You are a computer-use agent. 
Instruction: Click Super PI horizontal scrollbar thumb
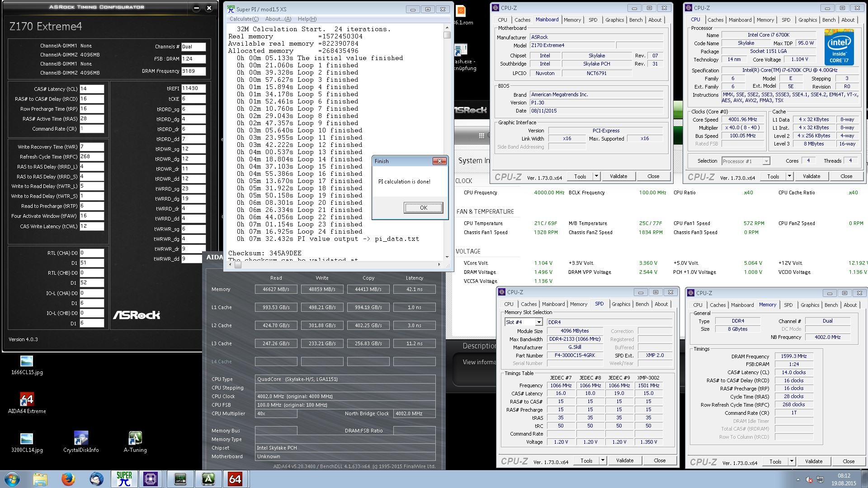point(238,265)
